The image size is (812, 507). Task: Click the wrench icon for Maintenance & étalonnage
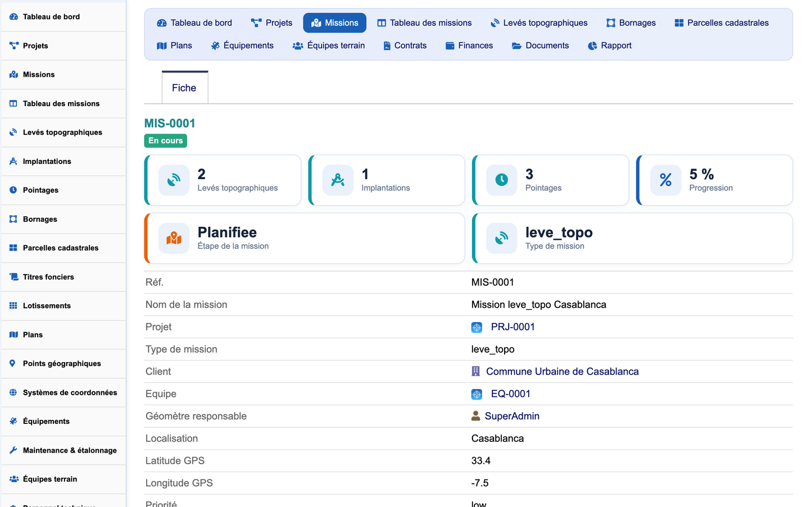pos(13,450)
